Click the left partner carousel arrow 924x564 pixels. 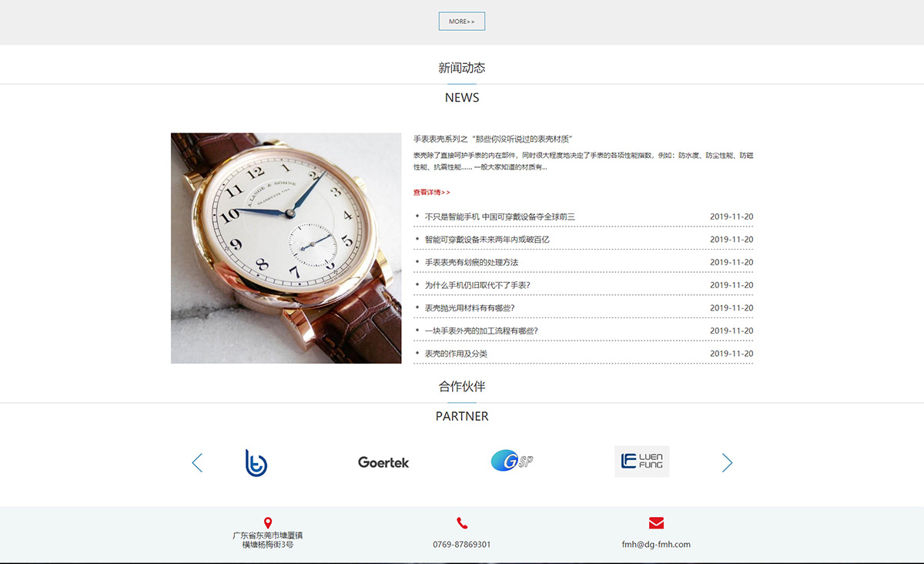197,462
